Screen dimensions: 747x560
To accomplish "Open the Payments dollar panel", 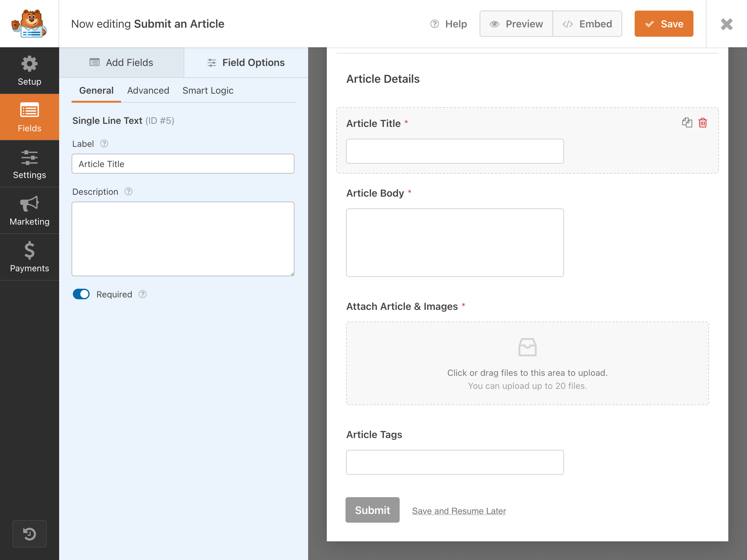I will 29,257.
